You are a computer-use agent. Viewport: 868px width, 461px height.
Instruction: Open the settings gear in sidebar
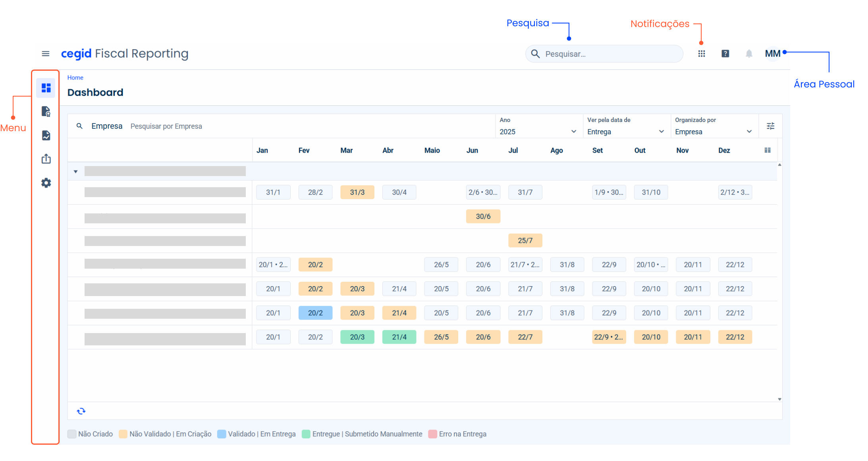click(x=46, y=183)
